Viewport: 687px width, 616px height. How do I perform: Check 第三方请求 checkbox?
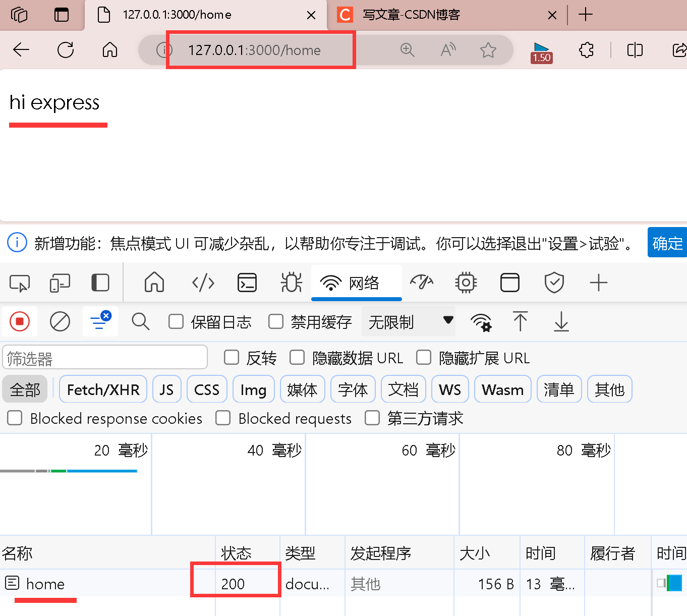click(x=372, y=418)
